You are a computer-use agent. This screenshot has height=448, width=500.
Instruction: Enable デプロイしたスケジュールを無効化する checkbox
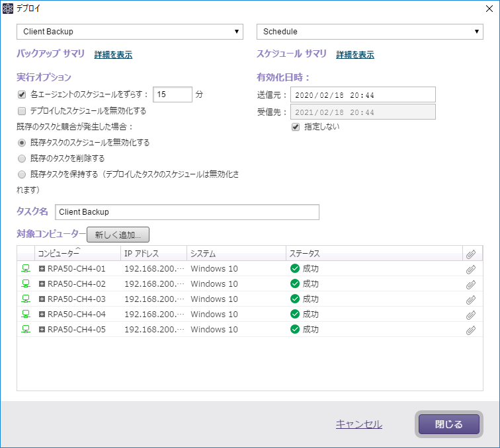(22, 111)
